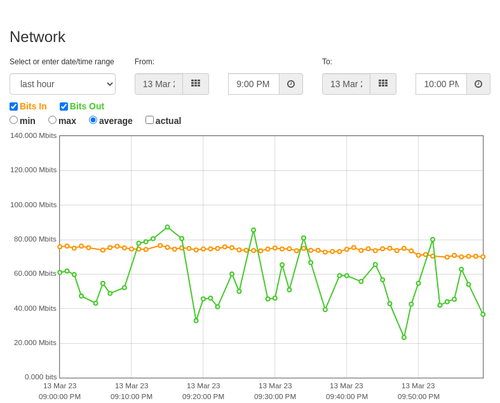The height and width of the screenshot is (403, 500).
Task: Uncheck the Bits Out checkbox
Action: [64, 106]
